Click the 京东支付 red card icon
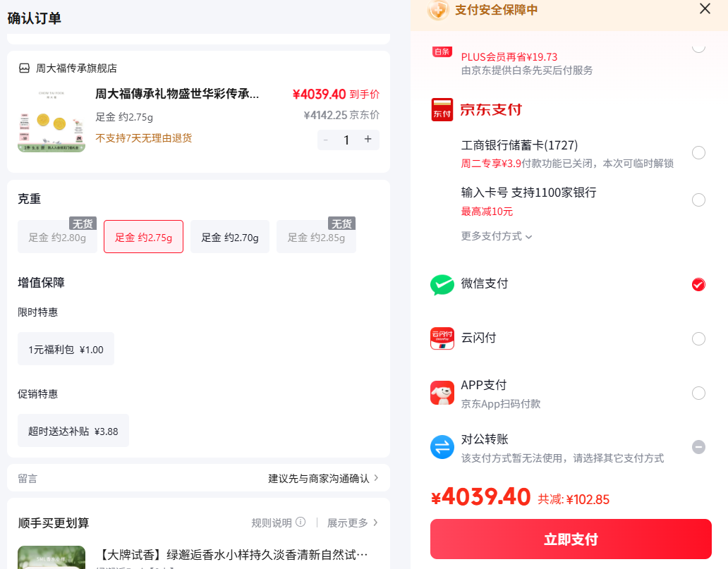728x569 pixels. pos(442,109)
